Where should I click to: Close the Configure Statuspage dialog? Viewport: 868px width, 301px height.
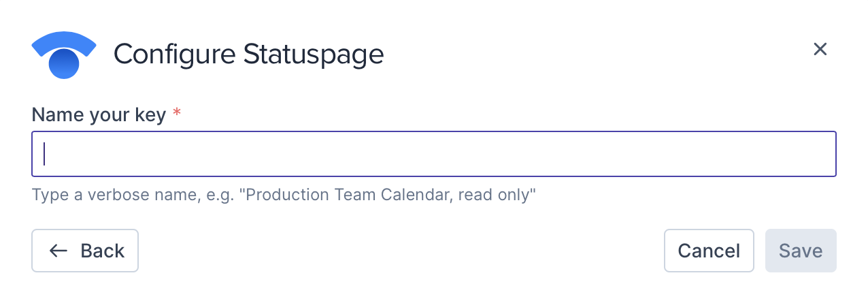pyautogui.click(x=820, y=49)
